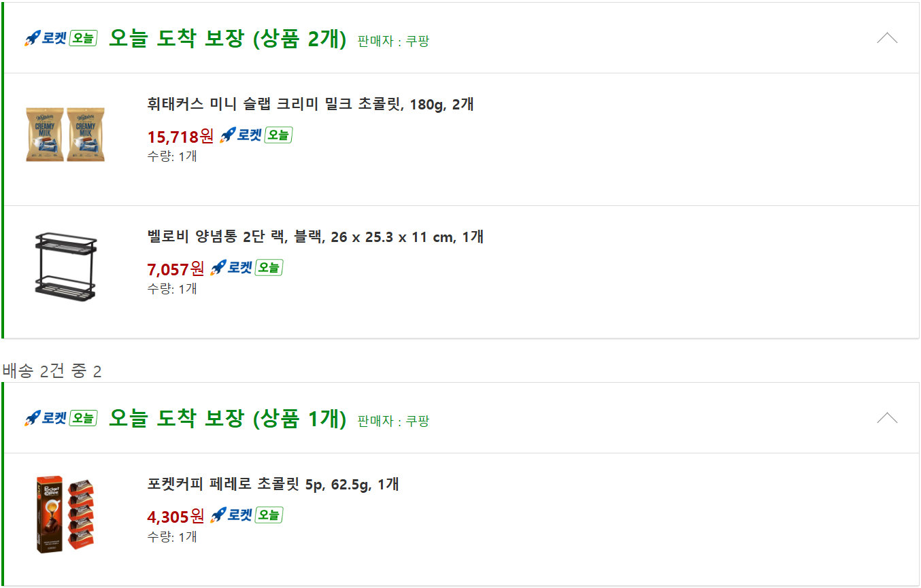
Task: Click the 15,718원 price
Action: [180, 137]
